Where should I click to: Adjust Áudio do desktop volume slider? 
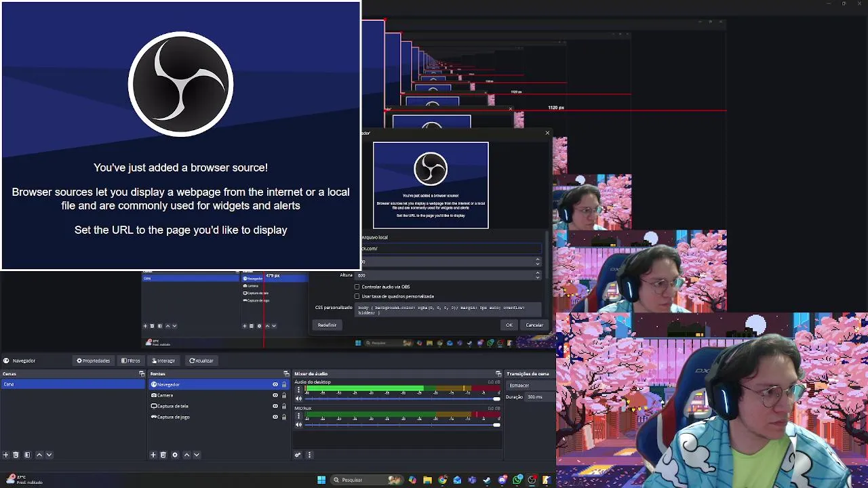coord(402,399)
